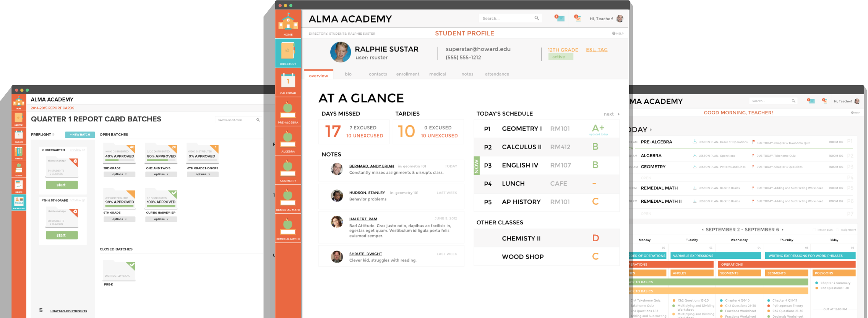This screenshot has width=868, height=318.
Task: Advance week with arrow after September 6
Action: pos(783,230)
